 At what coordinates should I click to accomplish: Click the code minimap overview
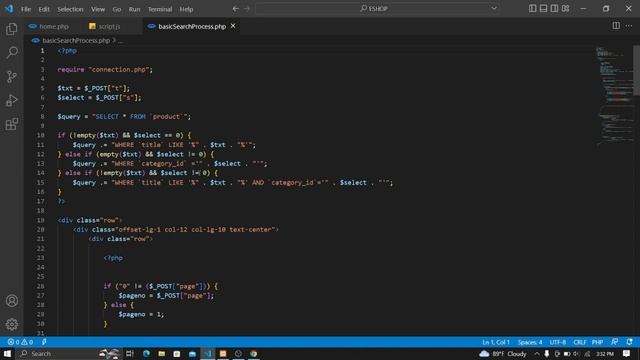[614, 98]
